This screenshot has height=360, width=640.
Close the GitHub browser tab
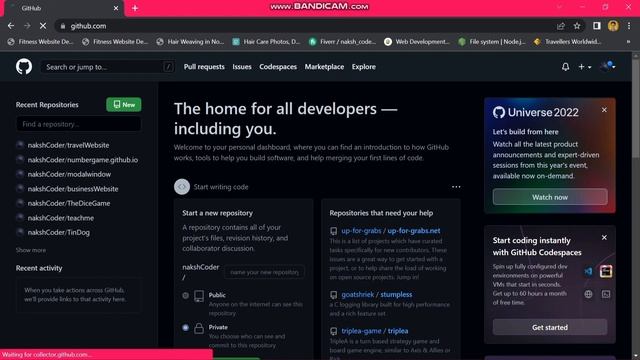click(x=116, y=8)
